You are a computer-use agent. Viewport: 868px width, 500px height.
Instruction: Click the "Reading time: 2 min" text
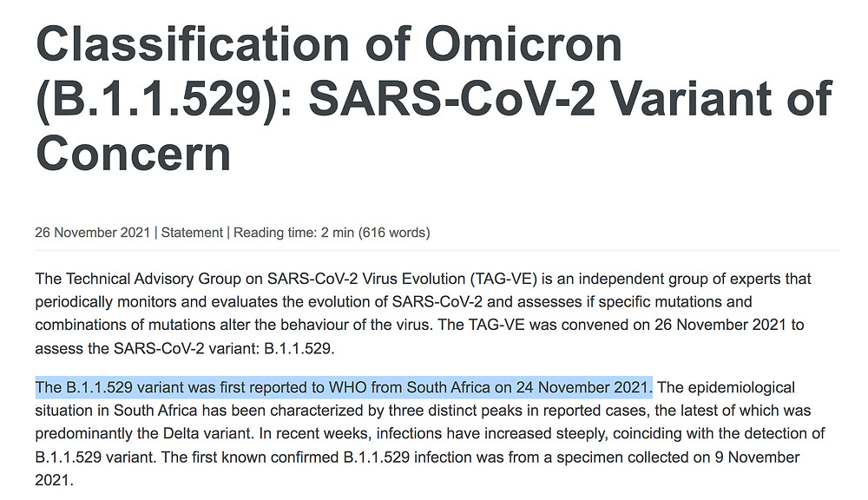click(293, 232)
